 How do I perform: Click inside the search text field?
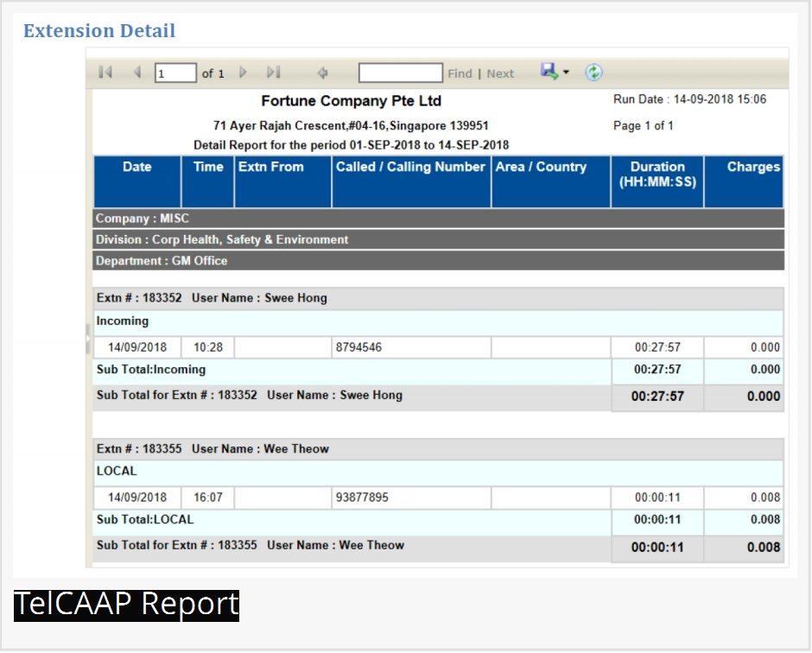400,73
